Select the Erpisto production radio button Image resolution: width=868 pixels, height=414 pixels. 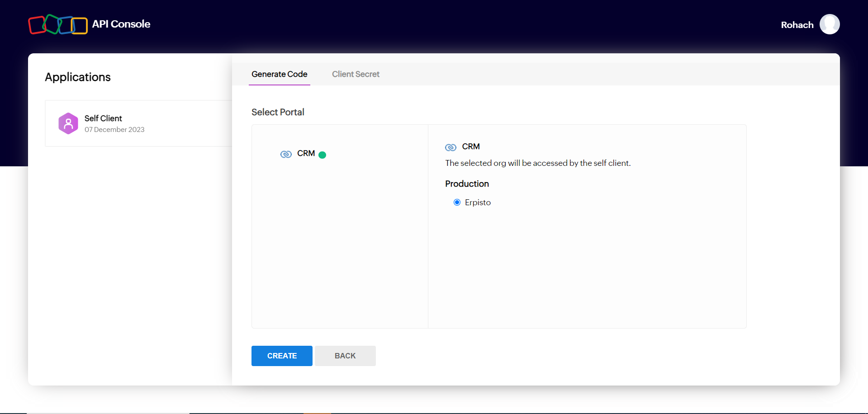click(457, 202)
